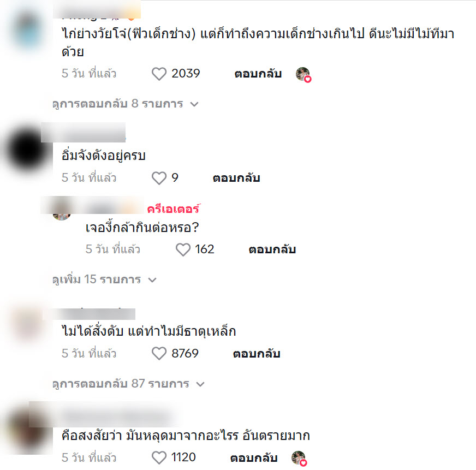Reply to the comment with 9 likes
Screen dimensions: 476x470
(236, 178)
